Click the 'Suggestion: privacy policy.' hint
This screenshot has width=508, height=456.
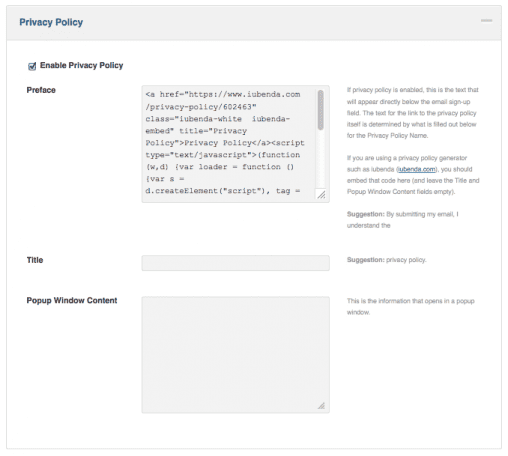click(x=387, y=260)
